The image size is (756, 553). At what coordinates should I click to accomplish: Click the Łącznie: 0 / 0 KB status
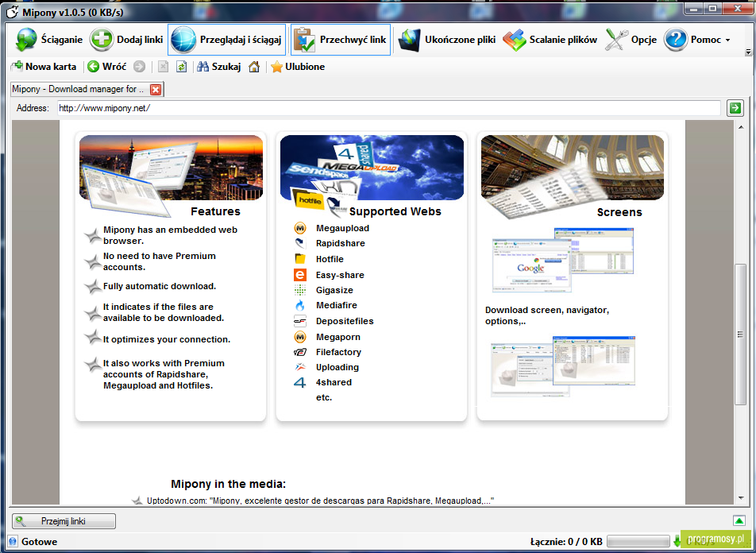pyautogui.click(x=566, y=541)
